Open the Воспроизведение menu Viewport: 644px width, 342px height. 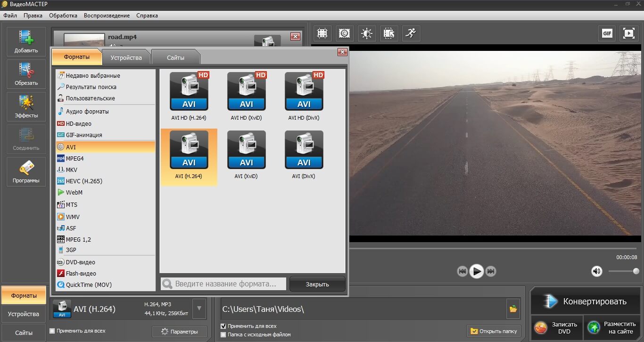[107, 16]
